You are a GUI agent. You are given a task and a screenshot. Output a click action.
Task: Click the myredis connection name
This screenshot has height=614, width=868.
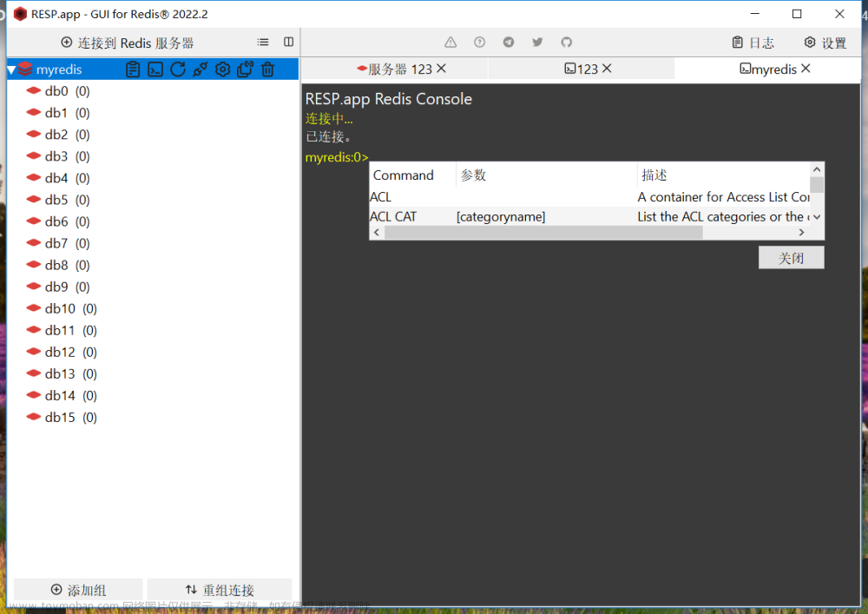coord(59,69)
